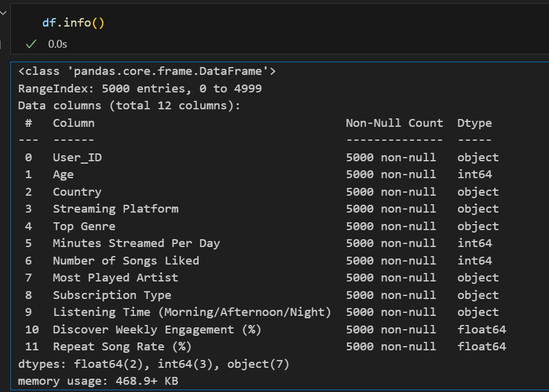Screen dimensions: 549x392
Task: Click the int64 dtype of Age
Action: [x=475, y=175]
